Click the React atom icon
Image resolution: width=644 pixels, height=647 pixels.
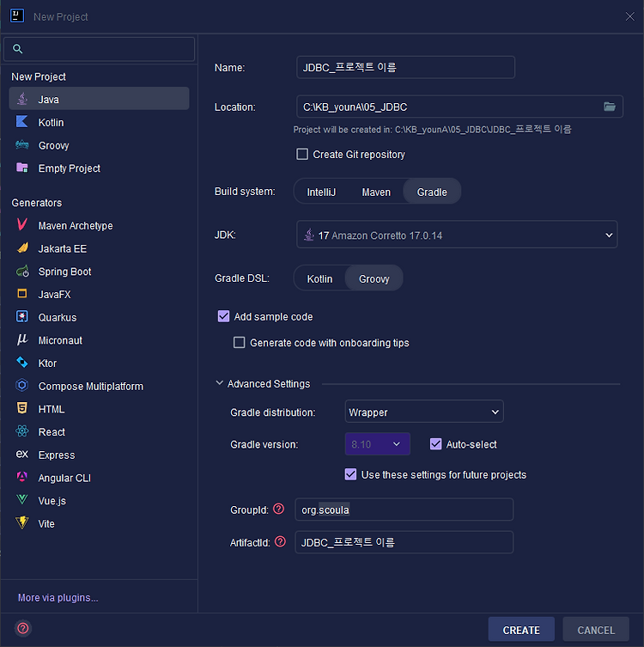pos(21,431)
